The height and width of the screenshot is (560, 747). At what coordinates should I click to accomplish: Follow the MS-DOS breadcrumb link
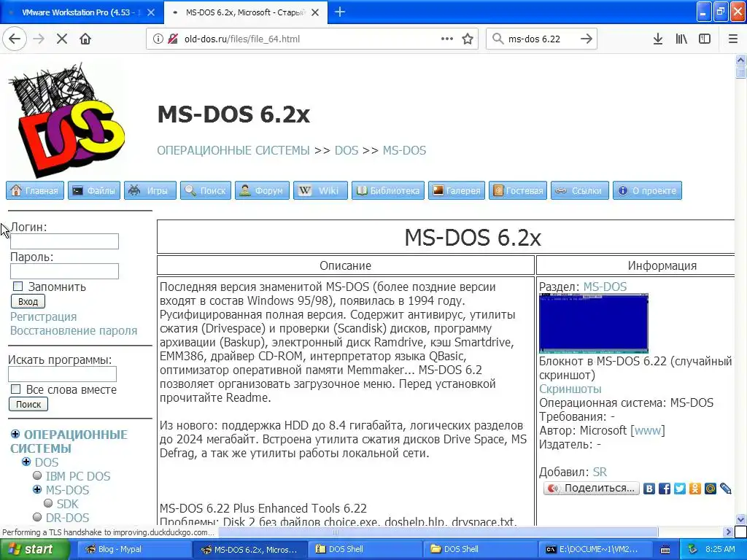404,150
